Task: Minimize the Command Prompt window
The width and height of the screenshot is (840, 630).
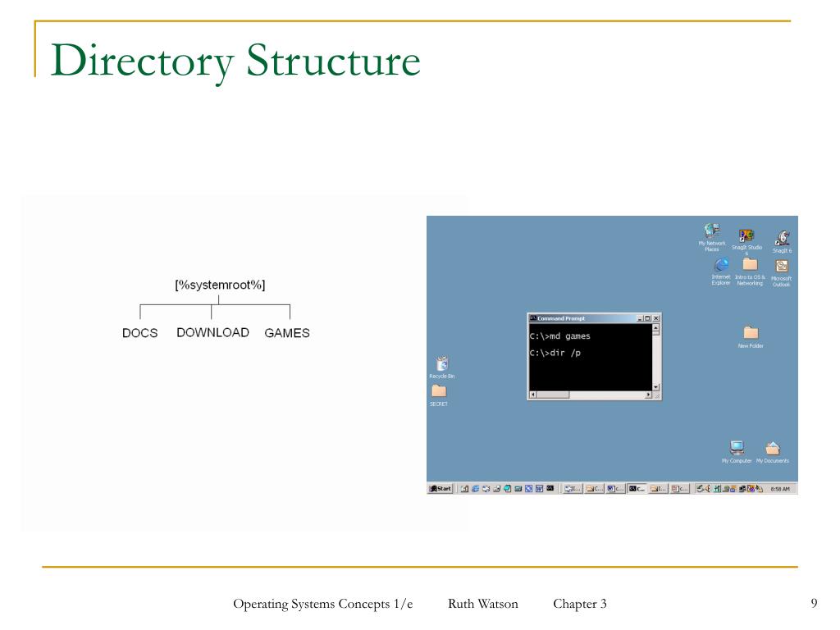Action: click(x=640, y=318)
